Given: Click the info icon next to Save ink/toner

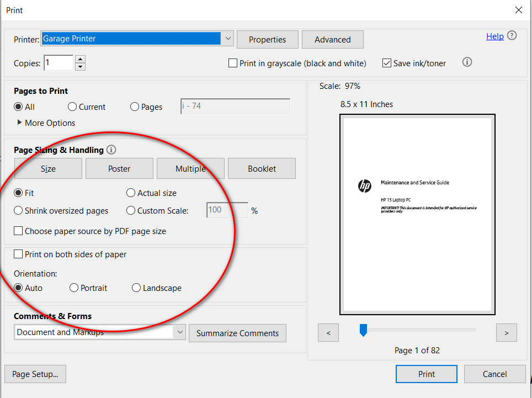Looking at the screenshot, I should pos(467,62).
